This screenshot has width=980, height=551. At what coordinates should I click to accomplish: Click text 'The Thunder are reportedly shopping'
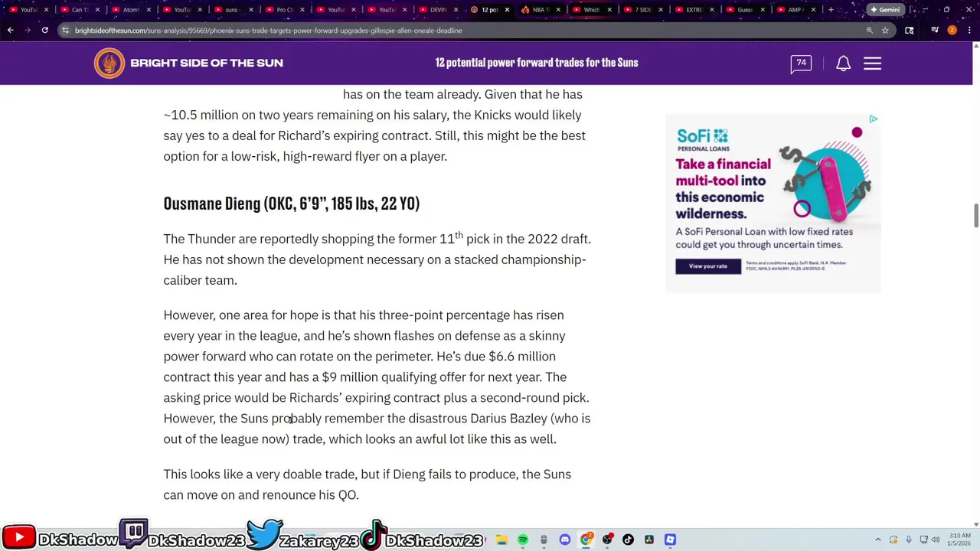(268, 239)
